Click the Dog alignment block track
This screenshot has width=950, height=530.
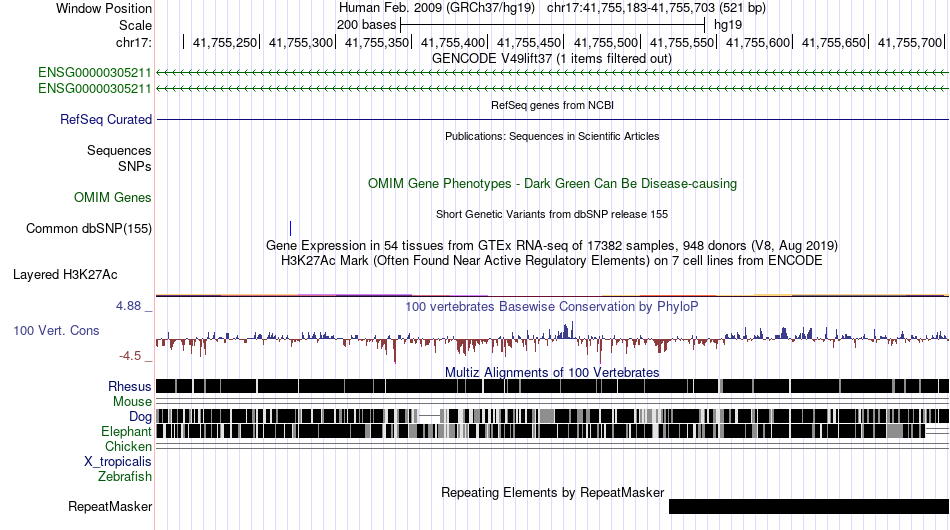553,416
